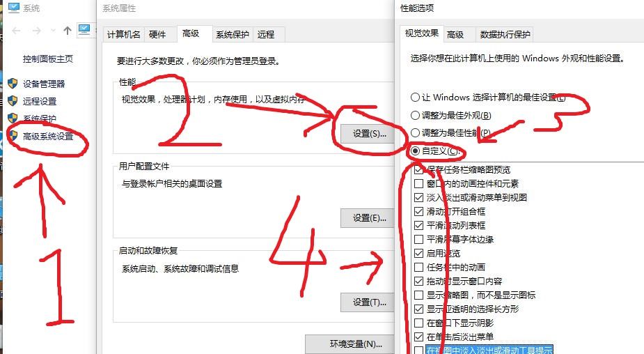
Task: Toggle 任务栏中的动画 checkbox
Action: (x=418, y=268)
